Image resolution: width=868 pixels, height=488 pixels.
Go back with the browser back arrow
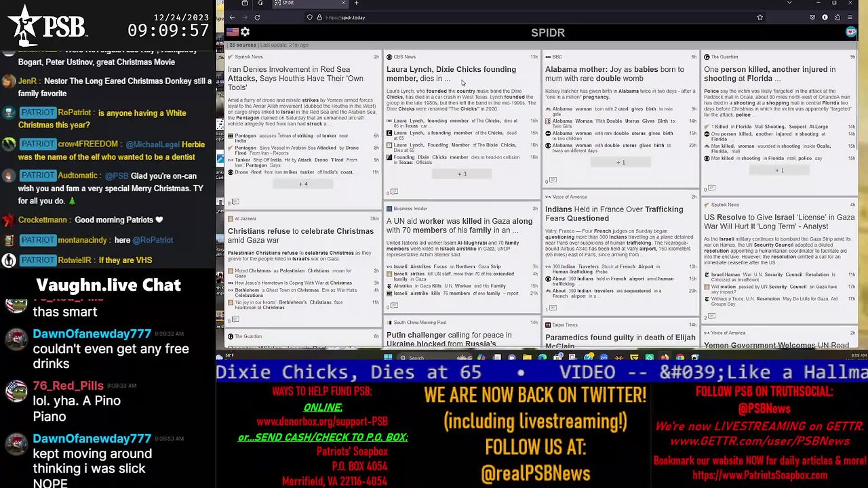pos(232,18)
